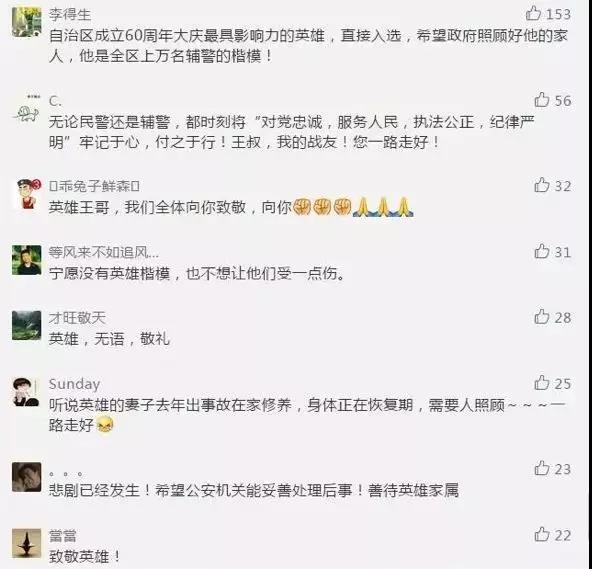592x569 pixels.
Task: Select the comment 英雄，无语，敬礼
Action: point(109,339)
